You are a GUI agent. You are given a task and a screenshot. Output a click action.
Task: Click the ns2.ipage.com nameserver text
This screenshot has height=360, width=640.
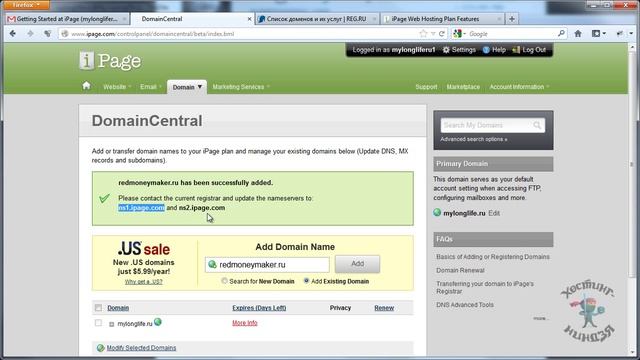pyautogui.click(x=202, y=207)
